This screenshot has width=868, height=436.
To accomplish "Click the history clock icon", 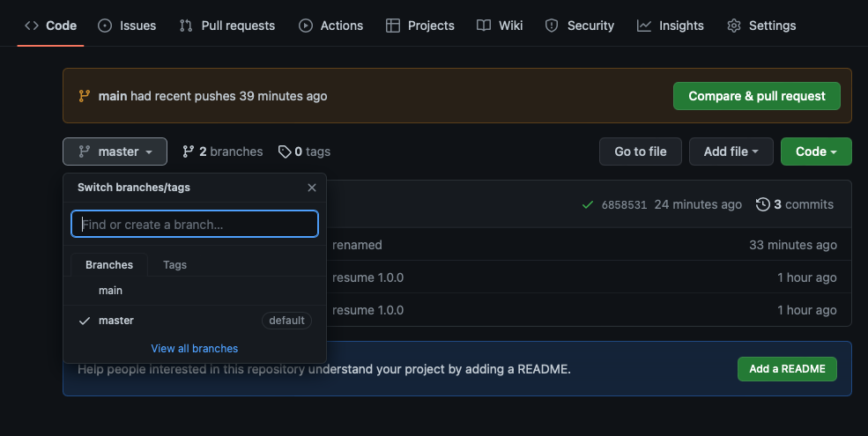I will (763, 204).
